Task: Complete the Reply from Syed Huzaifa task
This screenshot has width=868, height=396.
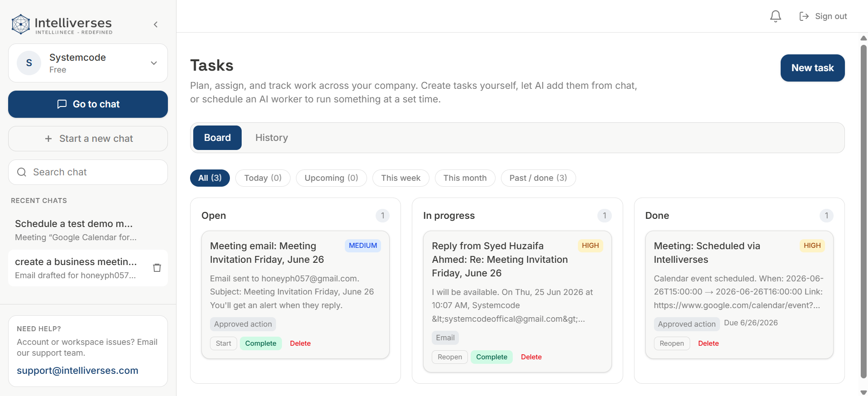Action: click(491, 357)
